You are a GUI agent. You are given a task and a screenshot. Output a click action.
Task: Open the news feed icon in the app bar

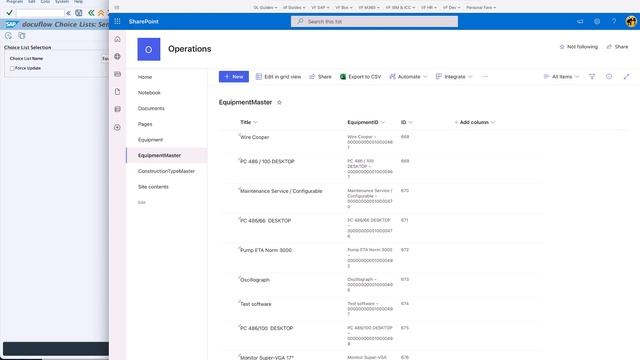118,74
